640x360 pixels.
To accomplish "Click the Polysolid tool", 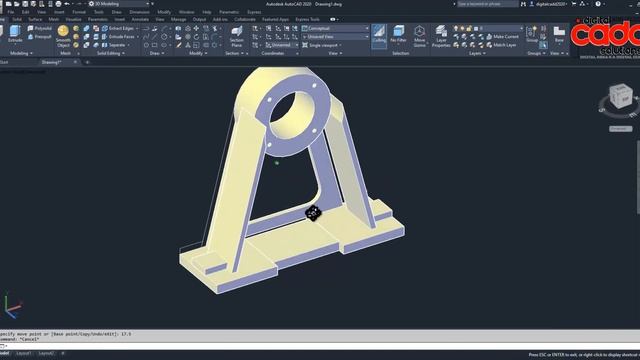I will pos(40,28).
